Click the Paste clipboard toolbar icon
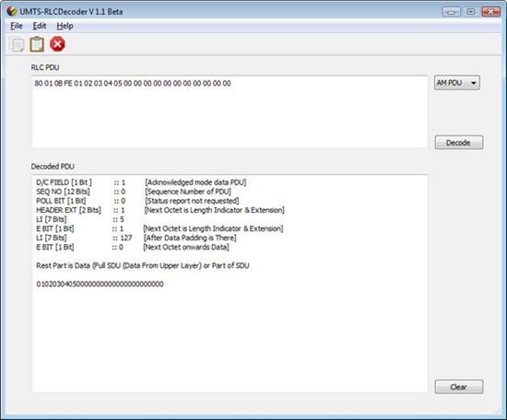 [x=37, y=44]
